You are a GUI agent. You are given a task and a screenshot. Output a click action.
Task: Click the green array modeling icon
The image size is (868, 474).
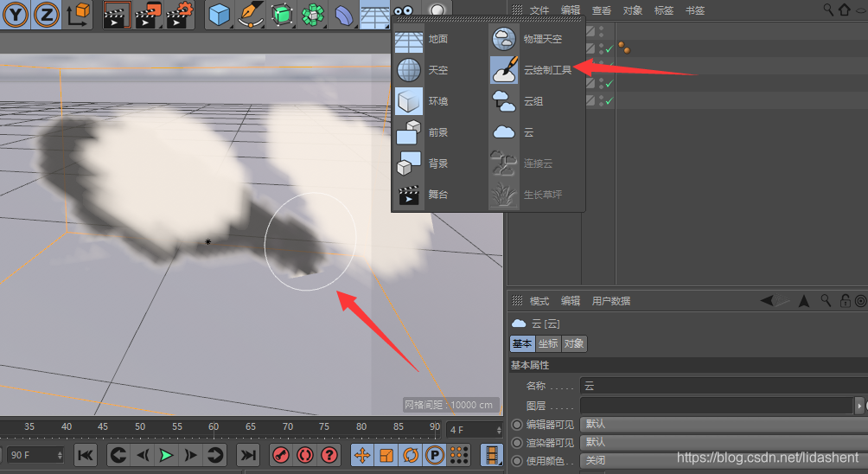point(313,15)
